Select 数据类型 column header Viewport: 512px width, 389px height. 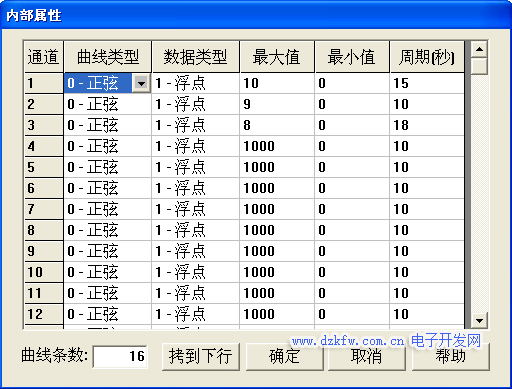coord(196,57)
